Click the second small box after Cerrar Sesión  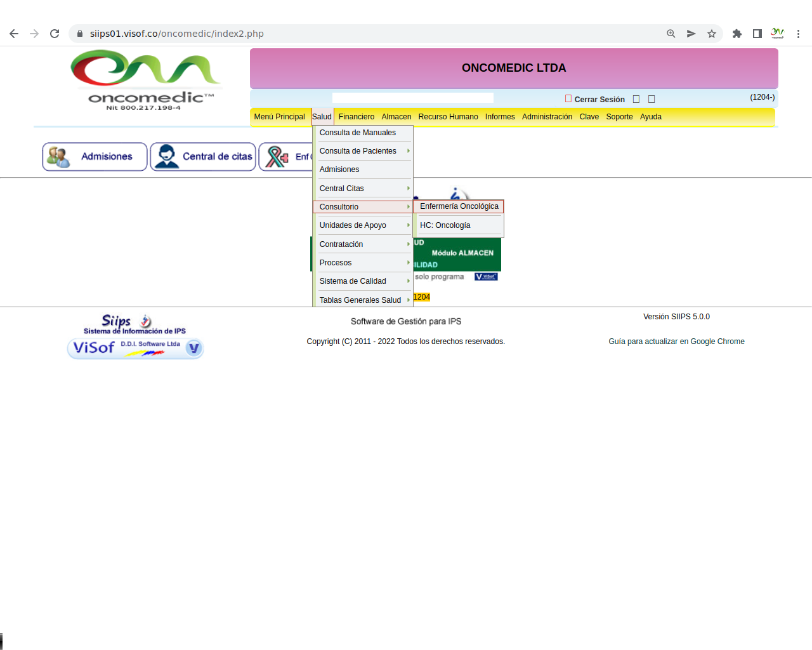click(x=652, y=99)
